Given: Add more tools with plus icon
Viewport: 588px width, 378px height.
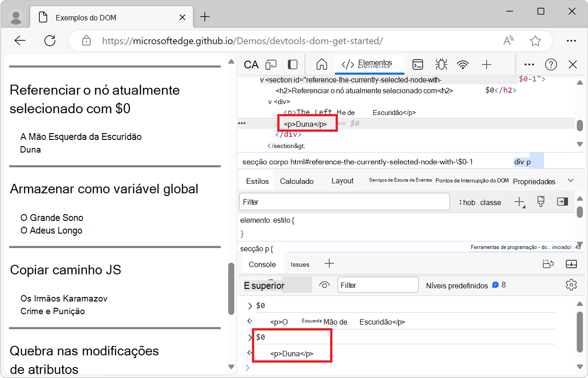Looking at the screenshot, I should click(486, 65).
